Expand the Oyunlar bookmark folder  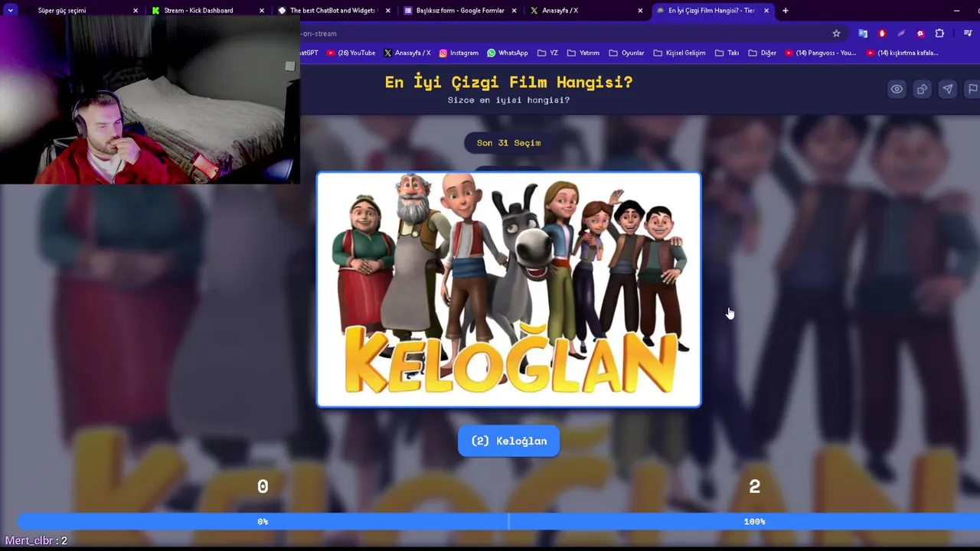[626, 53]
